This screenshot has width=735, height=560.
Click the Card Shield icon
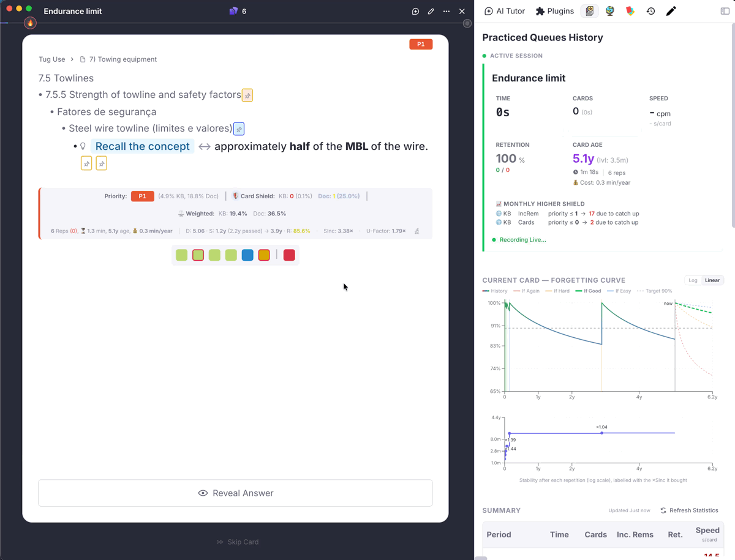236,196
